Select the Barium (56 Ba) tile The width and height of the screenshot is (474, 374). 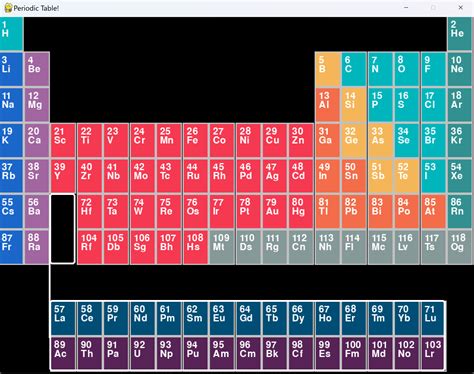pos(37,211)
